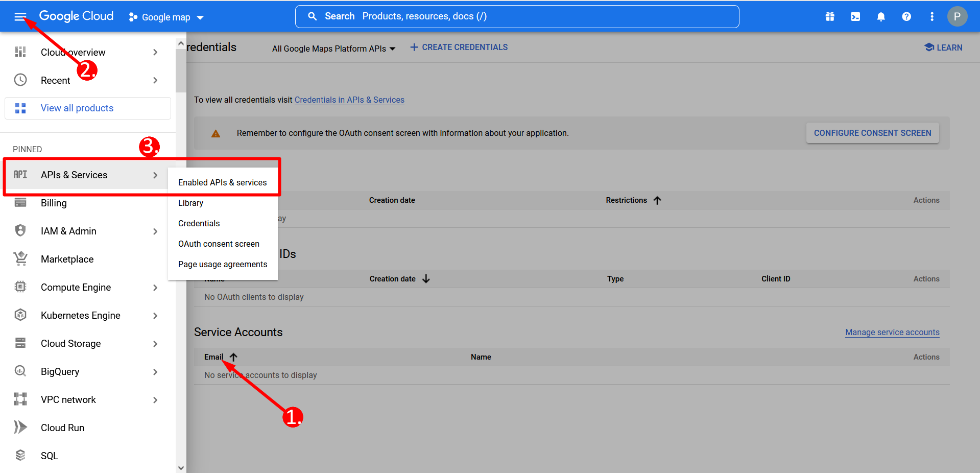Expand the Recent chevron
The height and width of the screenshot is (473, 980).
point(155,80)
